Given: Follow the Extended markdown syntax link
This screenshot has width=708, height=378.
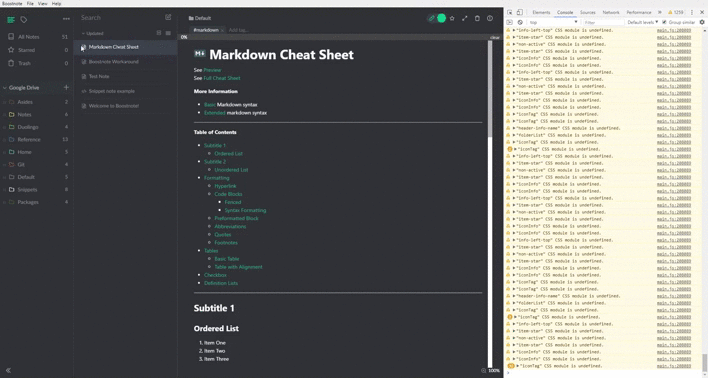Looking at the screenshot, I should pyautogui.click(x=214, y=113).
